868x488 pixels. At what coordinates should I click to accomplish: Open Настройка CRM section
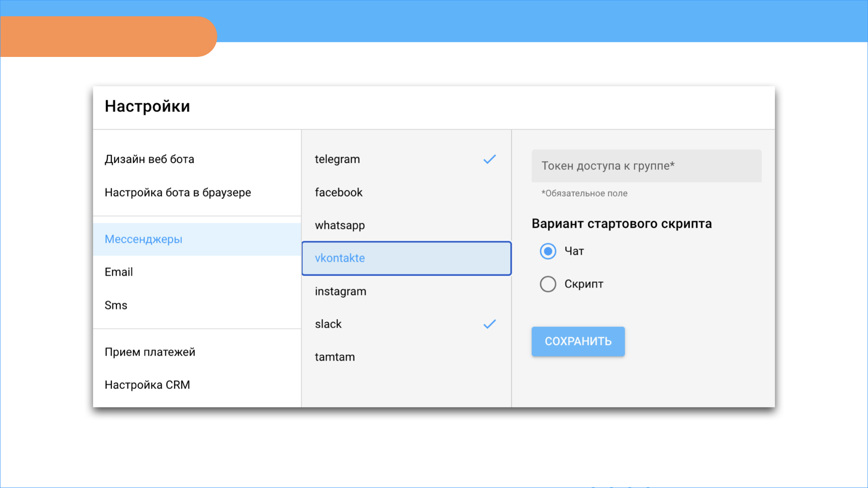147,385
